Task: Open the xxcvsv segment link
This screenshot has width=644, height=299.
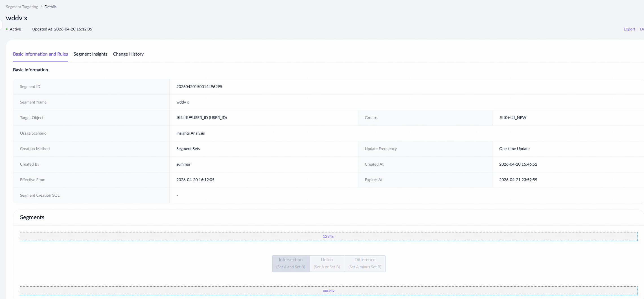Action: pyautogui.click(x=328, y=291)
